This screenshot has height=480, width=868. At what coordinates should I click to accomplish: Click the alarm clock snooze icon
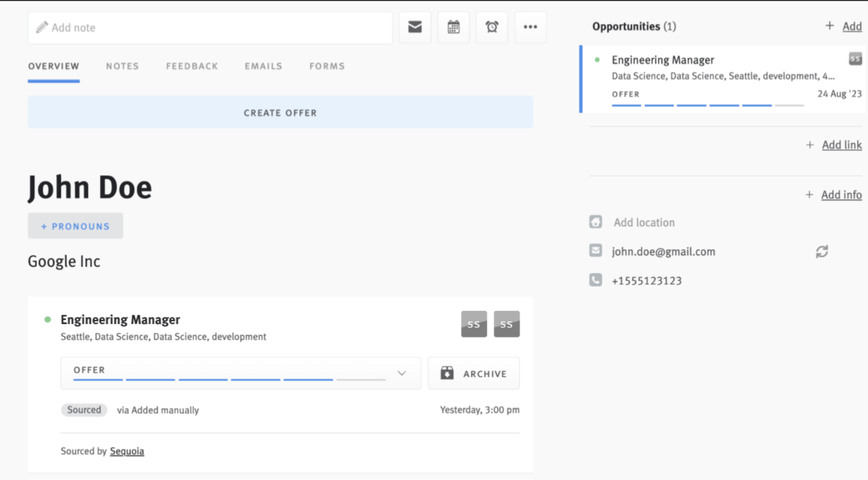492,27
